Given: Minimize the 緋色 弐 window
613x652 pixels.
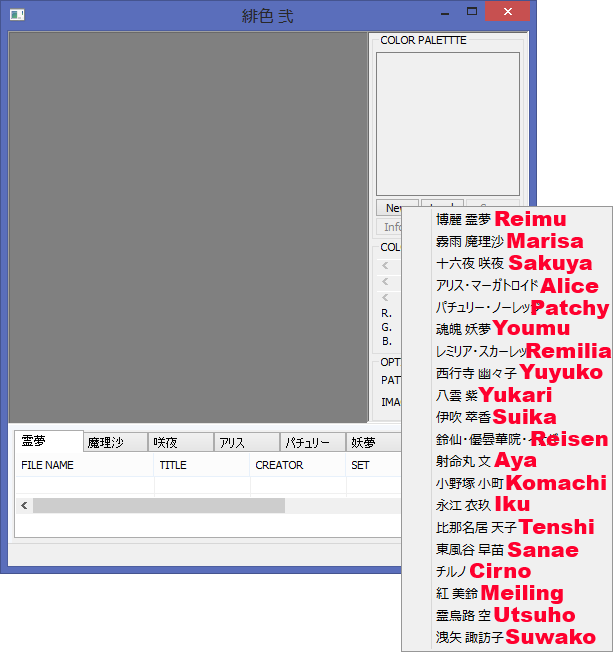Looking at the screenshot, I should coord(445,12).
